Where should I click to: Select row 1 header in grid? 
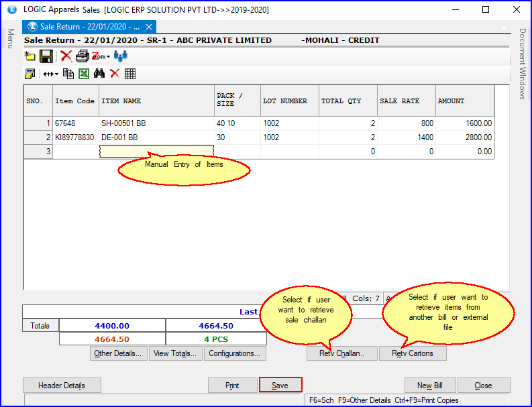(38, 123)
